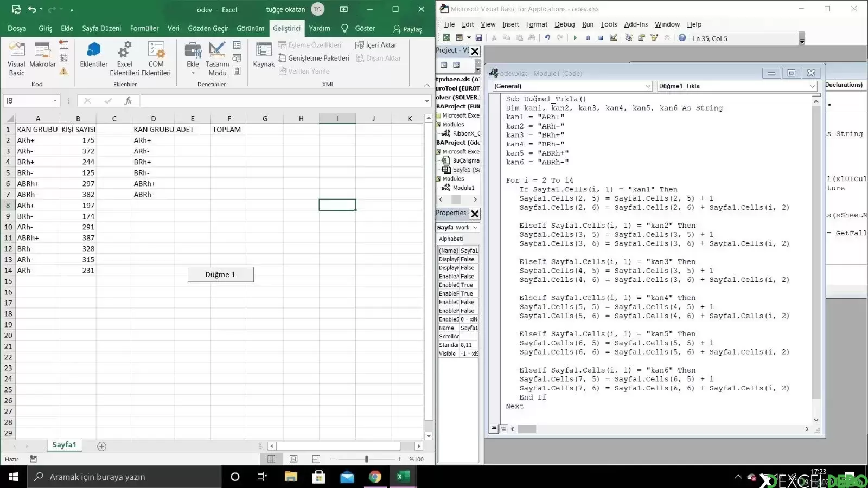The width and height of the screenshot is (868, 488).
Task: Open the Düğme1_Tıkla procedure dropdown
Action: coord(812,86)
